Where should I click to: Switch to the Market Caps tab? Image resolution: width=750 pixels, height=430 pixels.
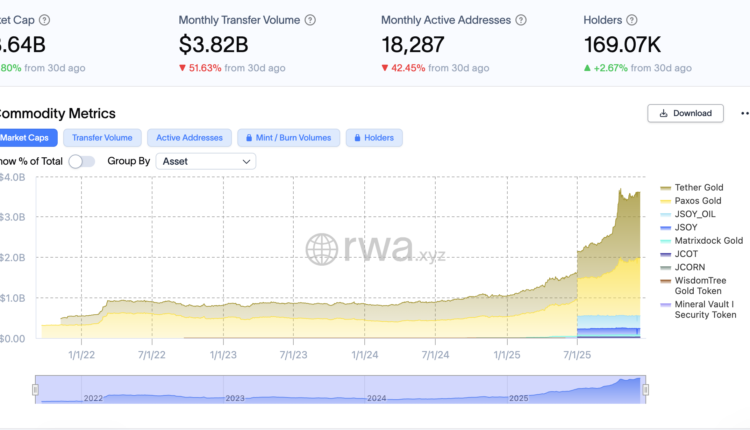tap(27, 138)
